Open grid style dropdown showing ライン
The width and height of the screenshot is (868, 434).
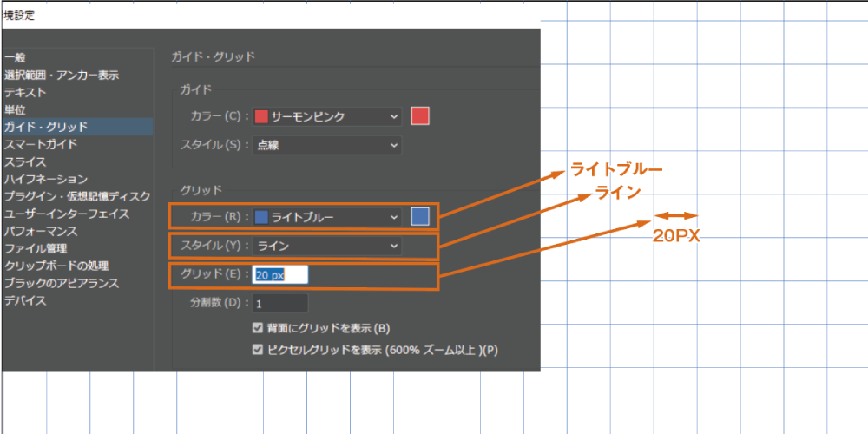pyautogui.click(x=326, y=247)
